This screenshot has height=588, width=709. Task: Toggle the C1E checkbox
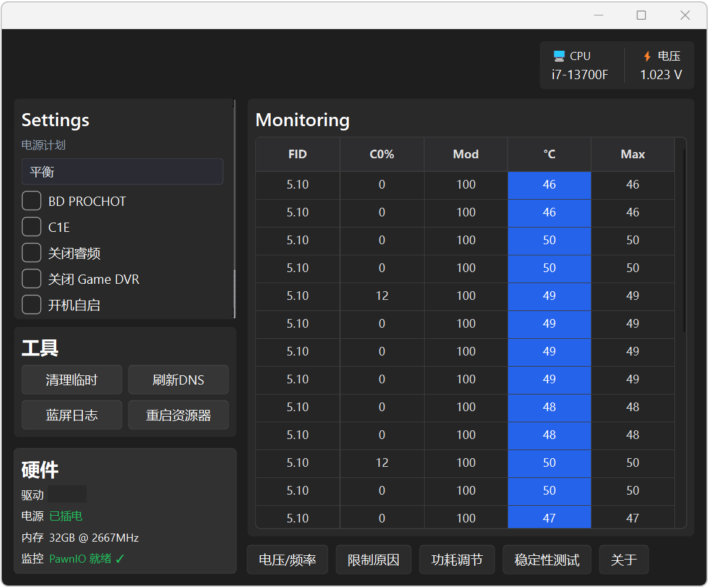point(32,227)
